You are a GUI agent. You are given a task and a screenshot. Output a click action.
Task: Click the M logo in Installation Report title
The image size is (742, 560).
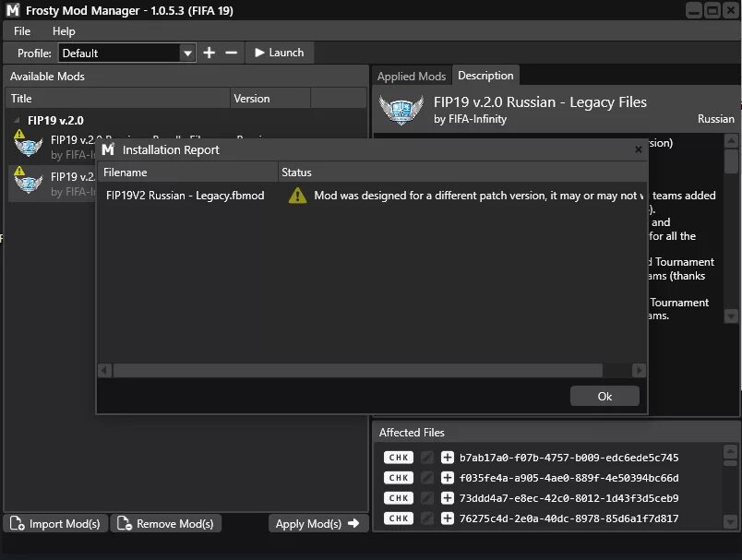tap(108, 149)
